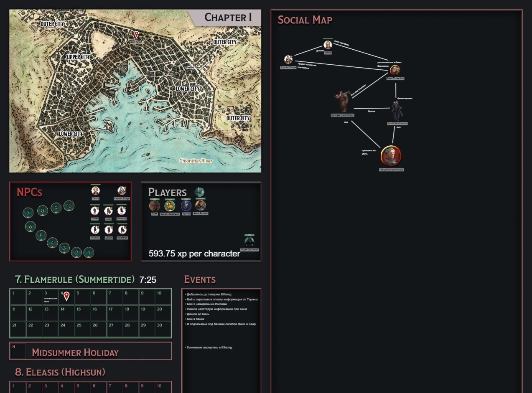Click the Events heading
The image size is (532, 393).
click(200, 279)
